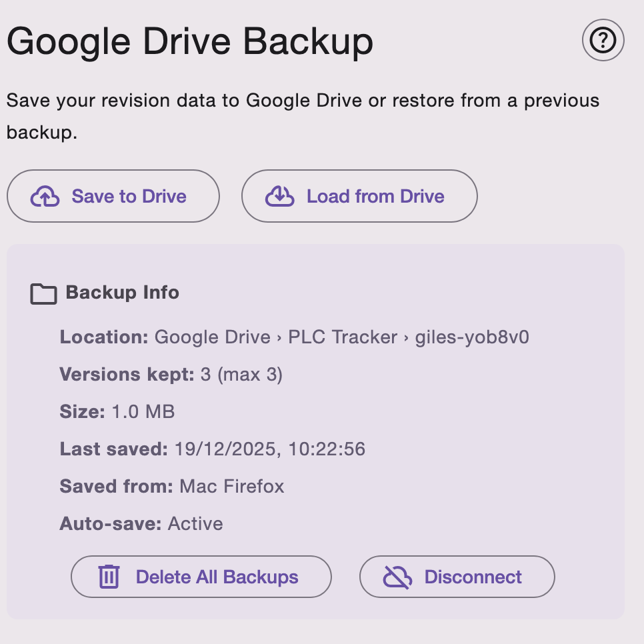This screenshot has height=644, width=644.
Task: Click the Auto-save Active status to toggle it
Action: pos(195,523)
